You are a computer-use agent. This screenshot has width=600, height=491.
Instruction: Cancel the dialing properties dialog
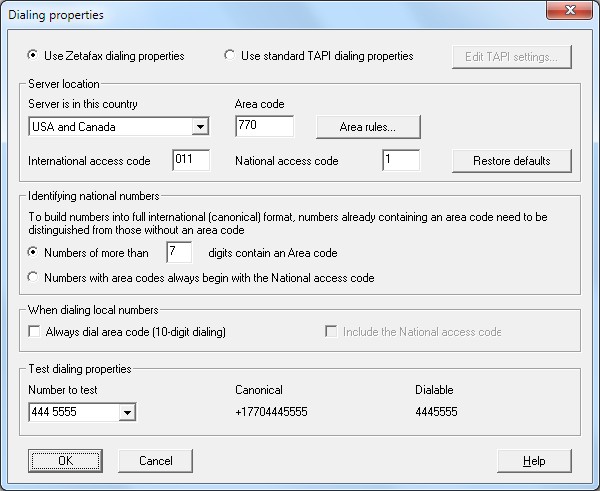click(155, 461)
